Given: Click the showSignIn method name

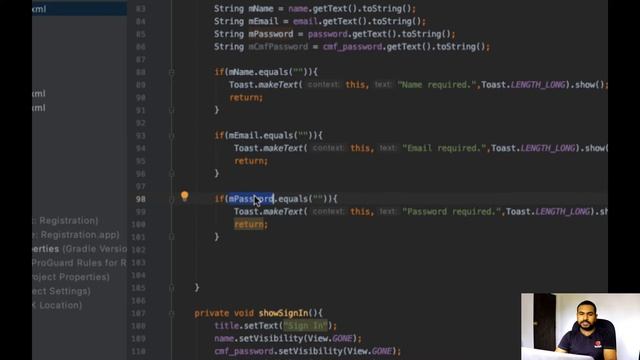Looking at the screenshot, I should 283,313.
